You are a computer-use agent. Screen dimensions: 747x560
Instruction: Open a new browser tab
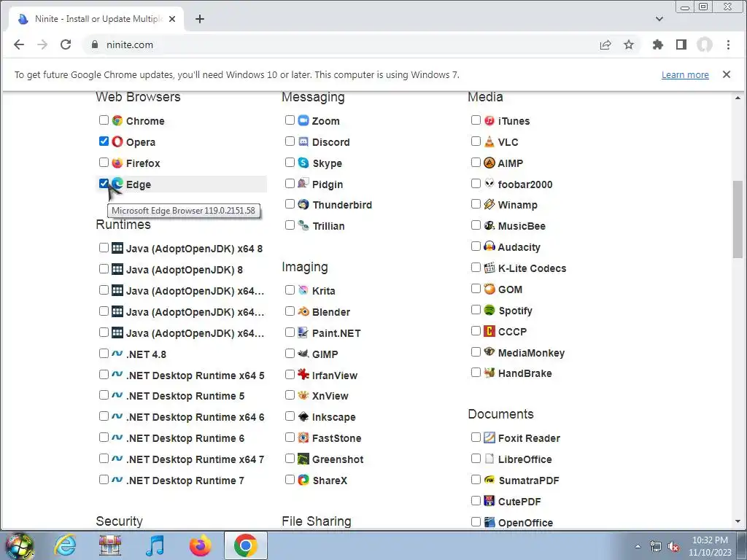click(x=200, y=19)
